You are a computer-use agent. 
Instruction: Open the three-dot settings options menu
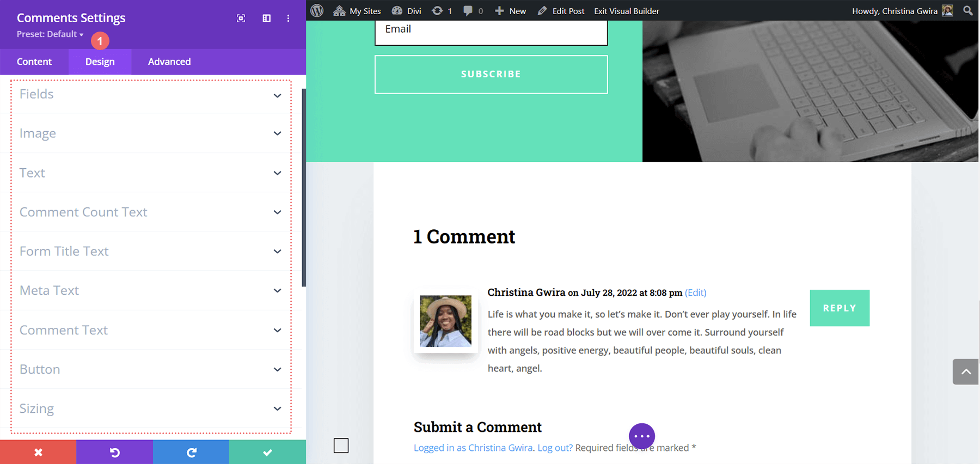click(288, 19)
